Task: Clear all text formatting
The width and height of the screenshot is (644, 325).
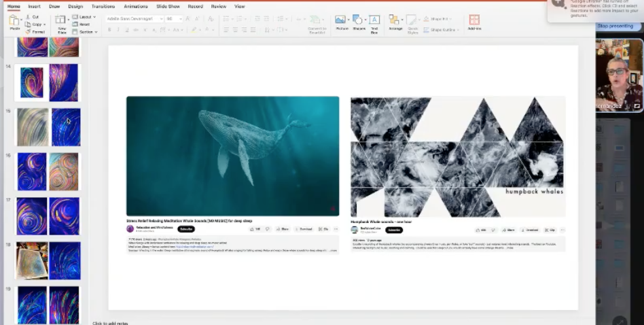Action: (x=211, y=19)
